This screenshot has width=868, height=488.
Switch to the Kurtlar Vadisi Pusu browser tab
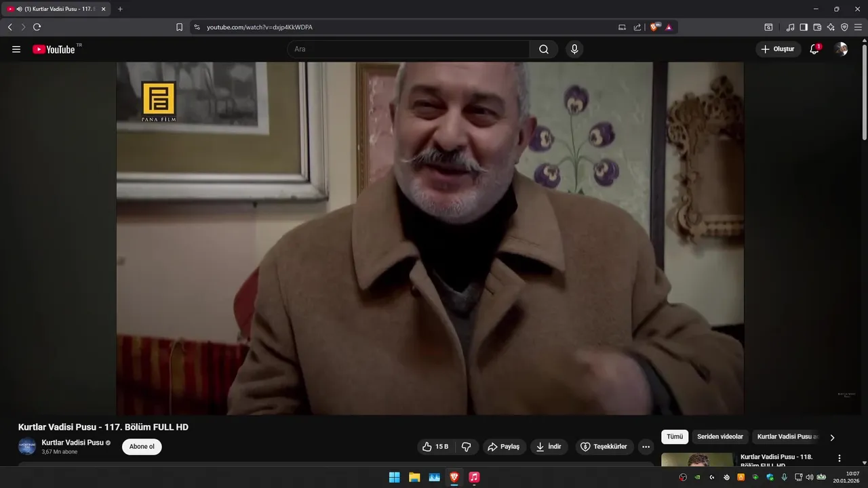[x=56, y=9]
